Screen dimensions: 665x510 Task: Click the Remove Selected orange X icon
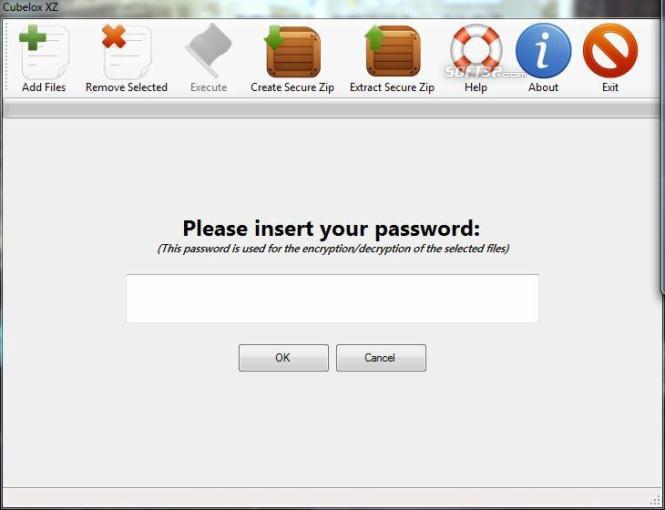pyautogui.click(x=126, y=52)
